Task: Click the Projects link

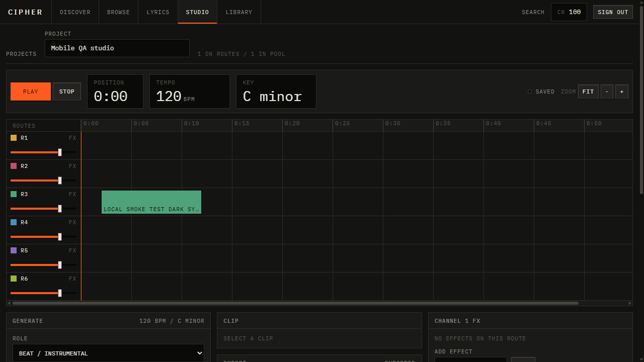Action: coord(21,54)
